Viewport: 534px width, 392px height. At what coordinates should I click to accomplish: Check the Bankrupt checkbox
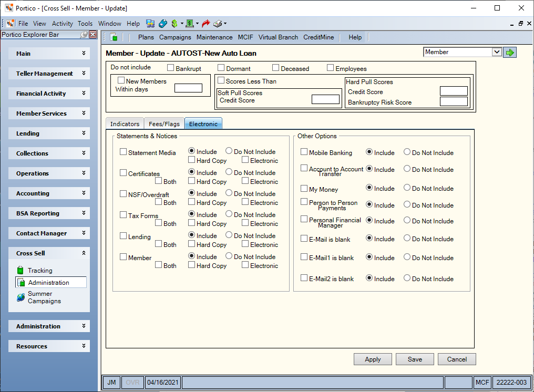171,68
